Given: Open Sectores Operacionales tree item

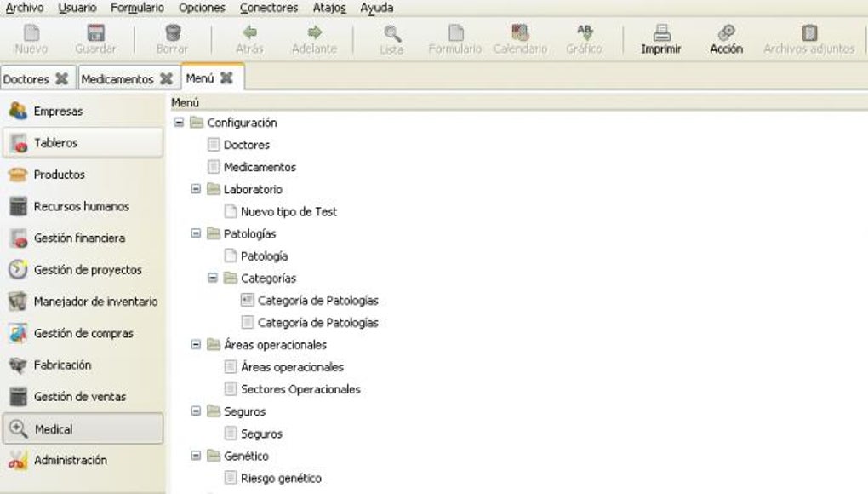Looking at the screenshot, I should tap(300, 389).
